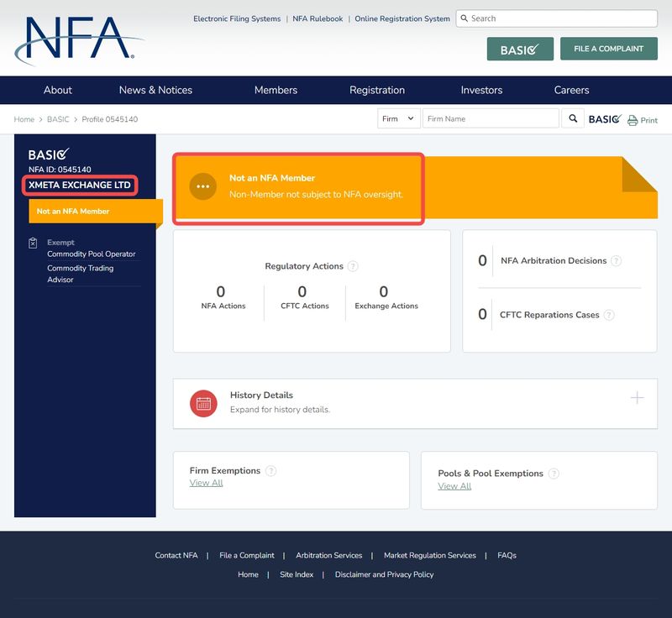Click Home in the breadcrumb
Viewport: 672px width, 618px height.
(x=24, y=119)
